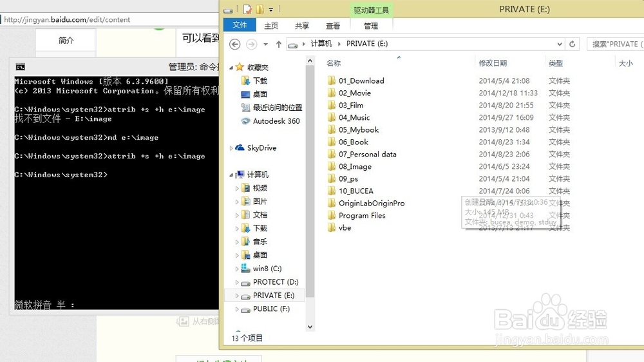644x362 pixels.
Task: Expand the win8 (C:) drive node
Action: 237,269
